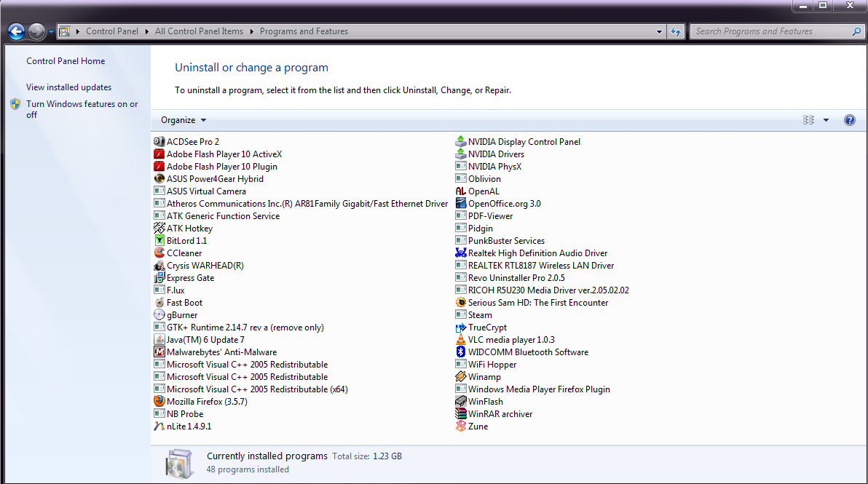Click the search magnifier icon
Viewport: 868px width, 484px height.
856,31
